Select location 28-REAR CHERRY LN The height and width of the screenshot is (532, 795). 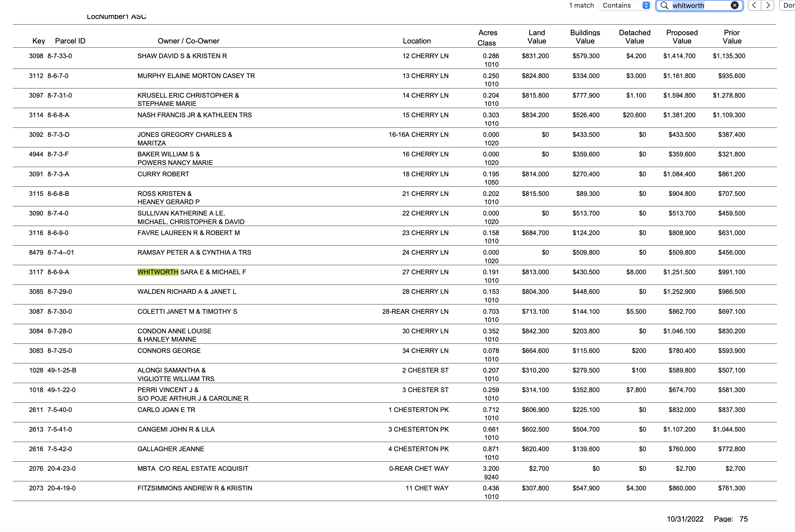pos(415,312)
